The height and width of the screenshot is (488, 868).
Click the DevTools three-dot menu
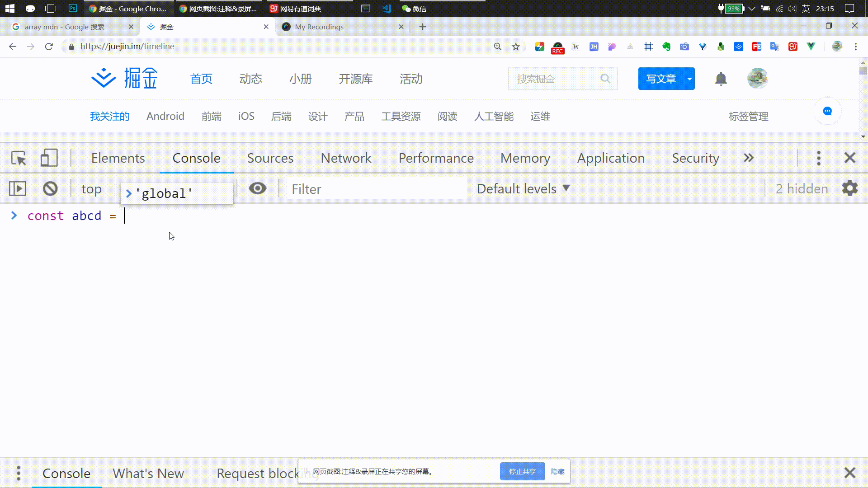click(x=819, y=158)
